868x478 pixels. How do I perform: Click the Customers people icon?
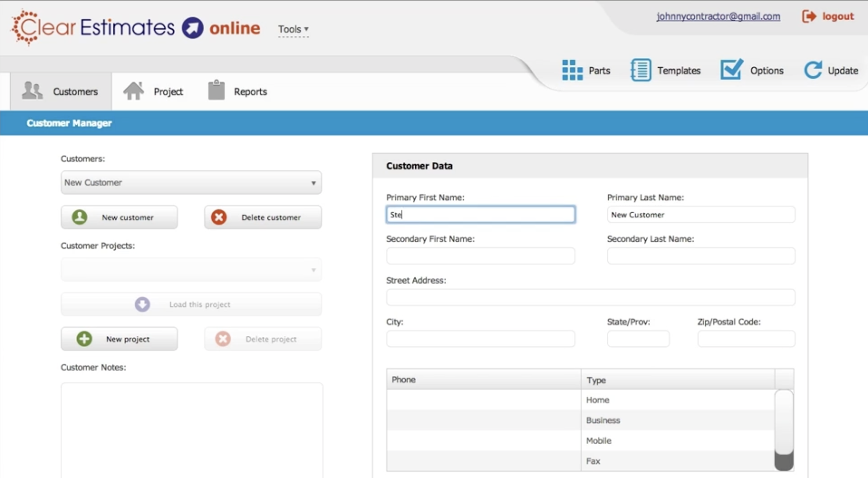(32, 90)
